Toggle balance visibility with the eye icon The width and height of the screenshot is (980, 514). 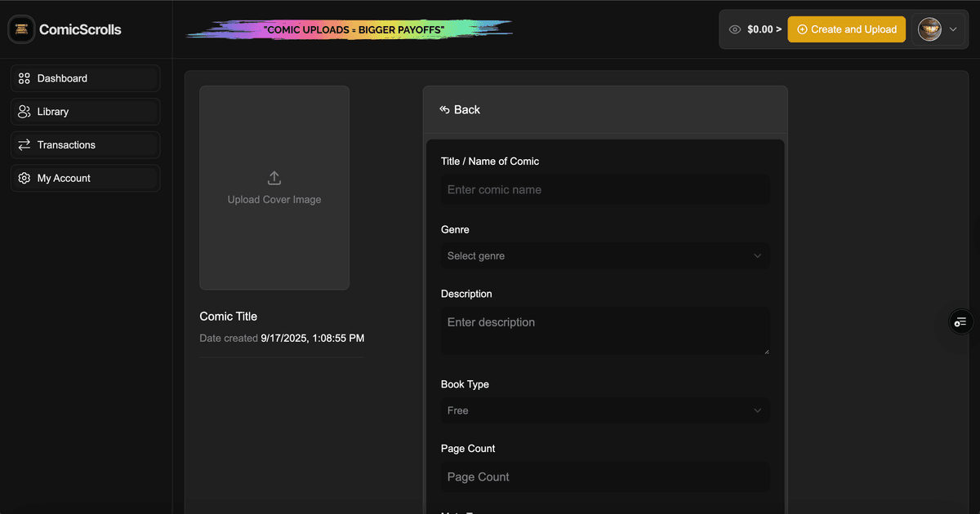pos(735,29)
